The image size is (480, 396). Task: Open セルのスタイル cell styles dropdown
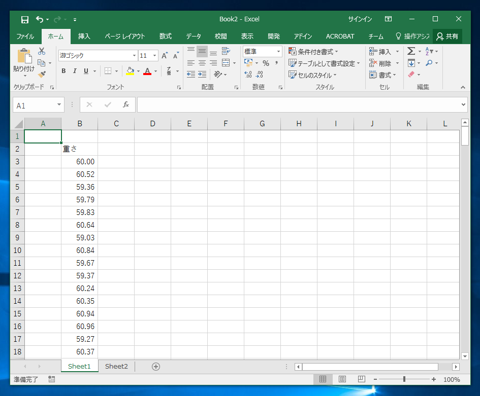313,75
